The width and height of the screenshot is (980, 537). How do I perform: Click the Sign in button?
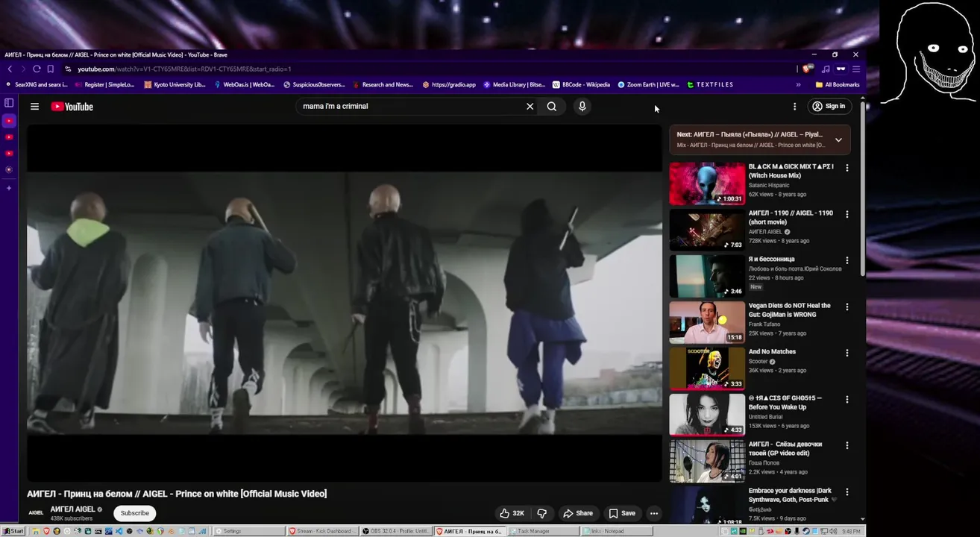(x=829, y=107)
